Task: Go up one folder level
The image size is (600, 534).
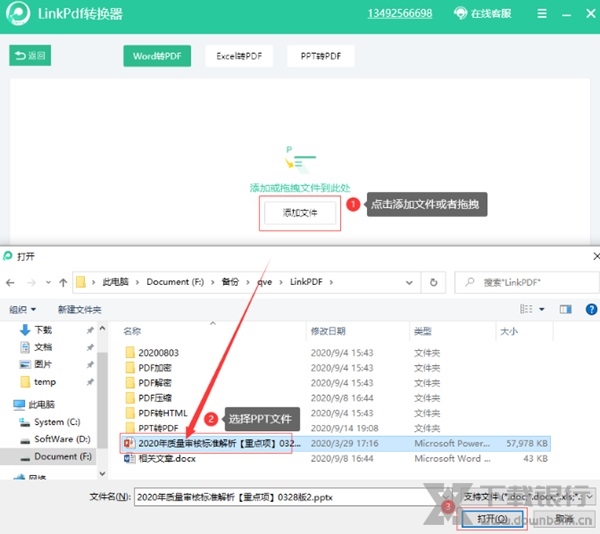Action: [63, 282]
